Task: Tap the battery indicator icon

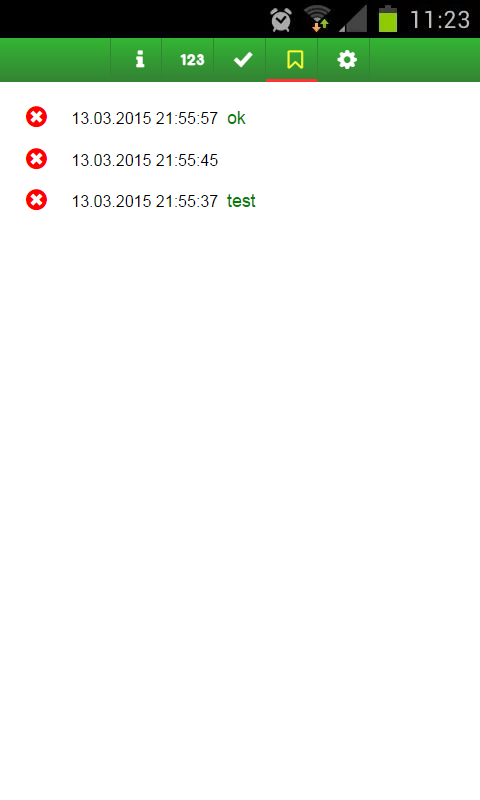Action: click(x=388, y=19)
